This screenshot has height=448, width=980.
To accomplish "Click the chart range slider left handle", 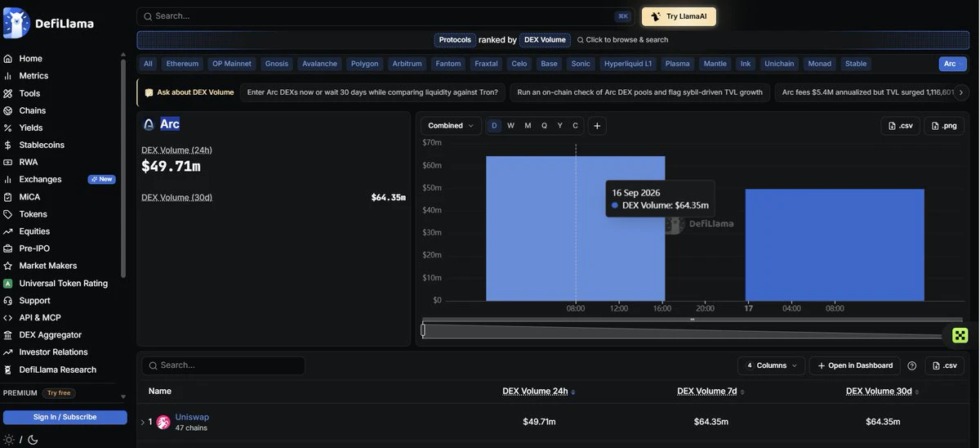I will click(423, 330).
